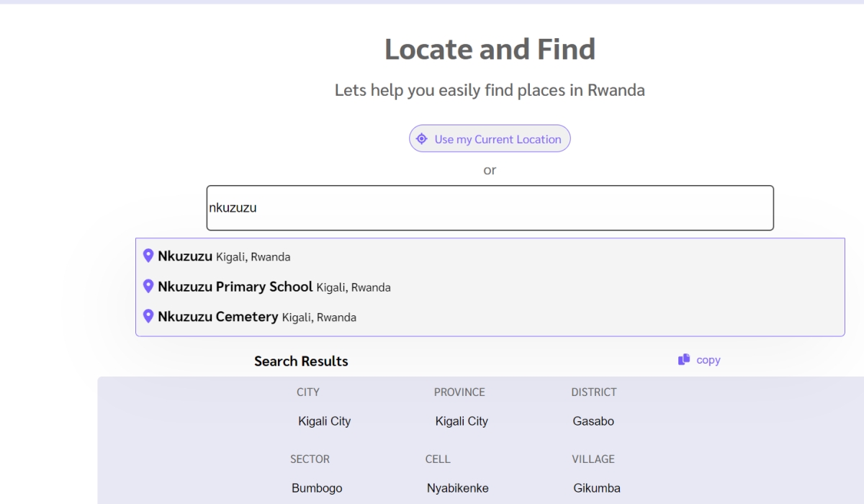Click the Nyabikenke cell value
864x504 pixels.
click(x=458, y=488)
